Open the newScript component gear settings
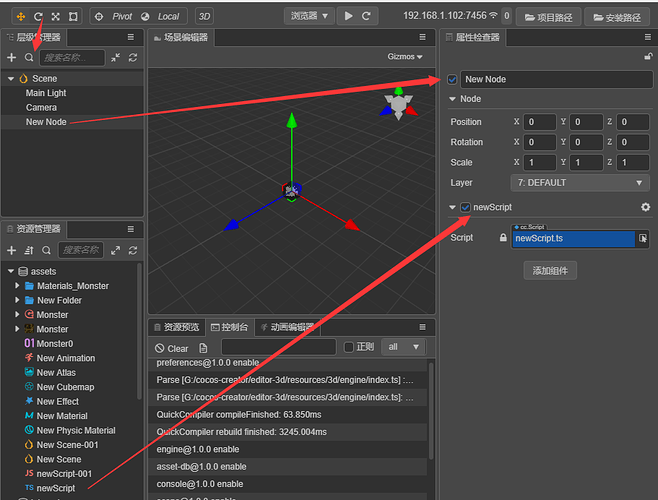This screenshot has height=500, width=658. (645, 207)
